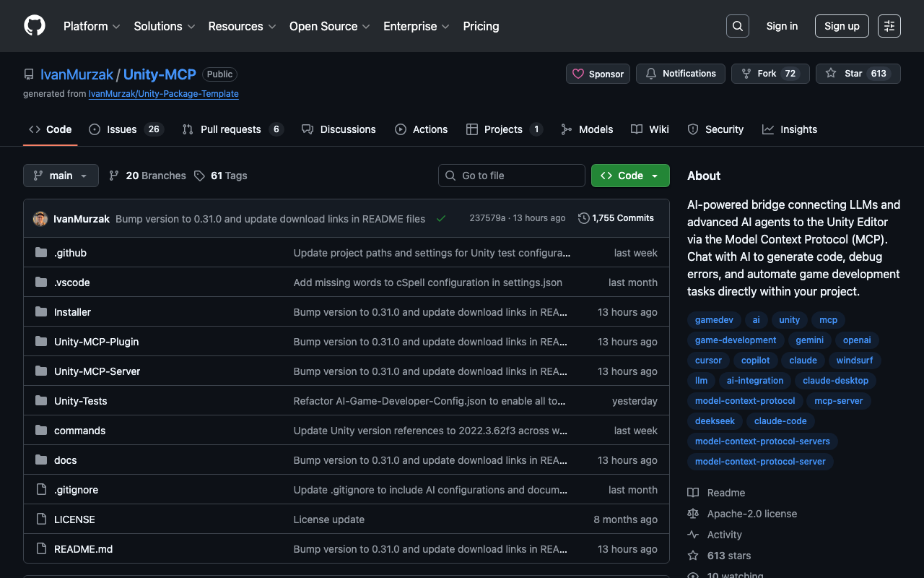This screenshot has height=578, width=924.
Task: Click the Go to file search field
Action: [512, 176]
